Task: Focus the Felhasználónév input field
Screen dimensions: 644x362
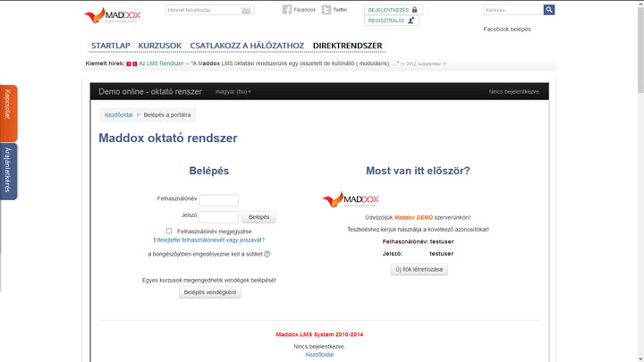Action: 218,200
